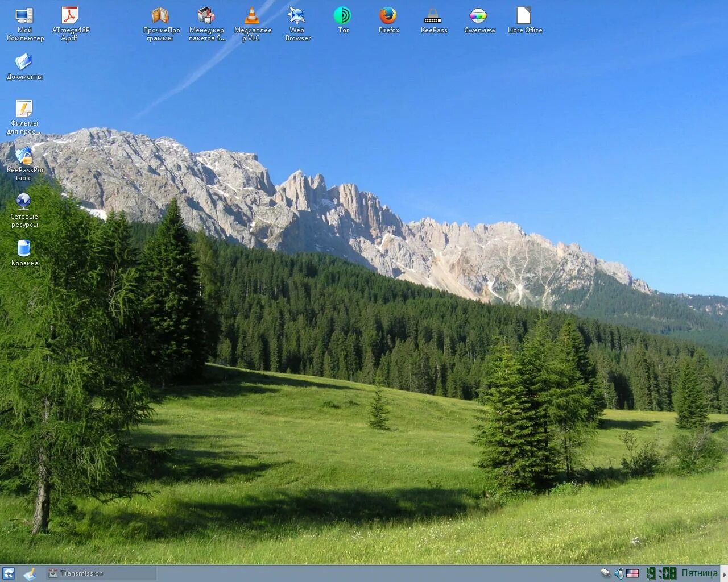Launch the Gwenview image viewer
Viewport: 728px width, 582px height.
coord(479,15)
